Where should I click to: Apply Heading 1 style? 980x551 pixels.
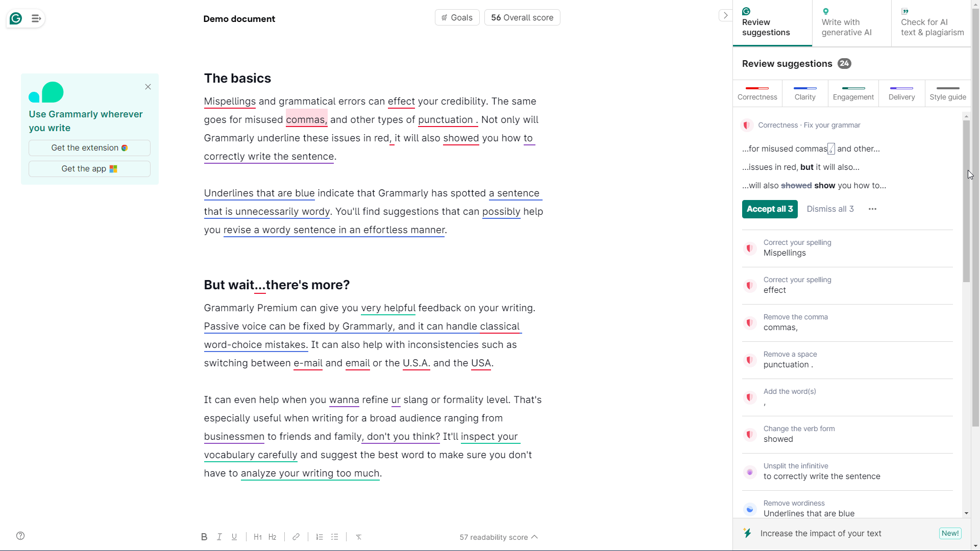[x=258, y=537]
